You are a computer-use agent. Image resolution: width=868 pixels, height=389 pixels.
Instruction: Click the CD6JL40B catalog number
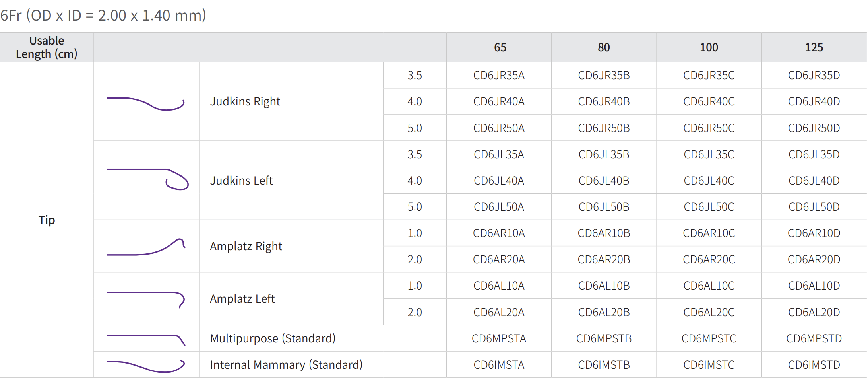click(x=604, y=181)
